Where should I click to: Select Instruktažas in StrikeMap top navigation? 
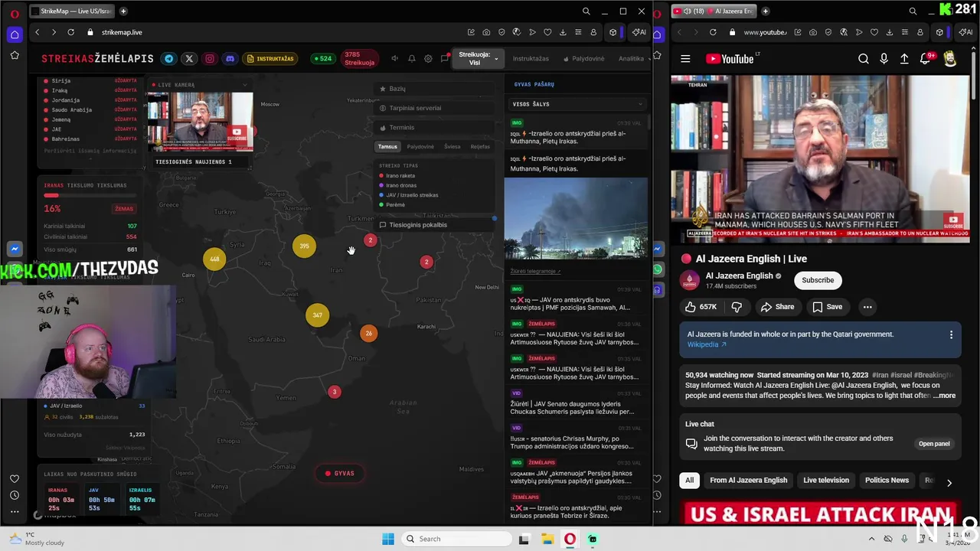531,59
